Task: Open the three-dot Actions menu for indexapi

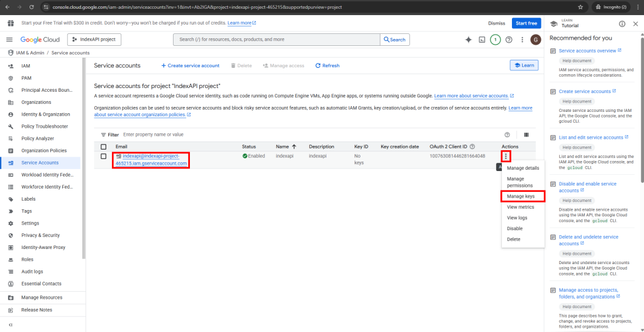Action: pos(506,156)
